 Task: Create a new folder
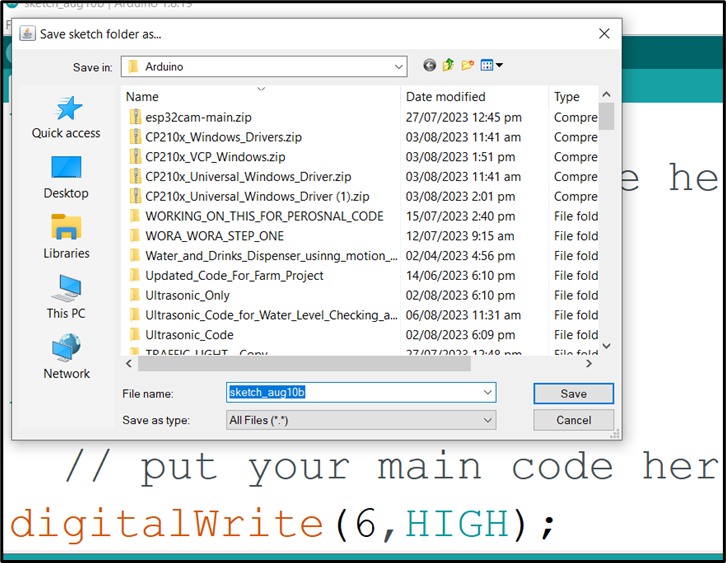pyautogui.click(x=467, y=65)
